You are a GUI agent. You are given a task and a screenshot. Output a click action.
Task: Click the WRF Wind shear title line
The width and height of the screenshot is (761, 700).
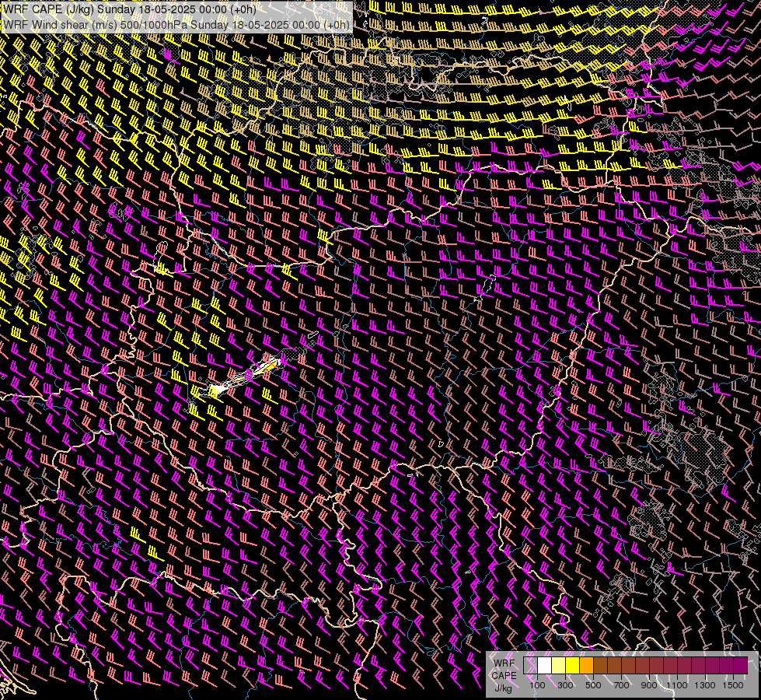(x=176, y=25)
